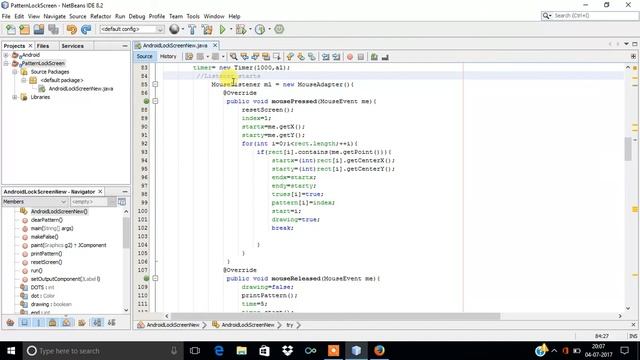The width and height of the screenshot is (640, 360).
Task: Jump to the Last Edit in editor toolbar
Action: tap(189, 57)
